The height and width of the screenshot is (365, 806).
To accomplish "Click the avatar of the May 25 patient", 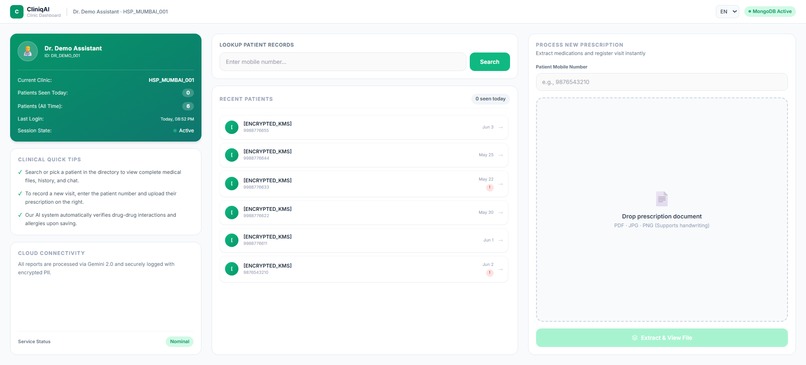I will click(x=231, y=155).
